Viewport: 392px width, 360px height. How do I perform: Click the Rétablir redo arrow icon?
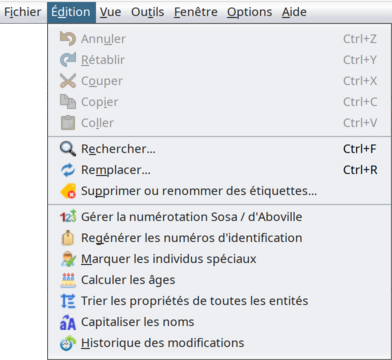tap(68, 60)
